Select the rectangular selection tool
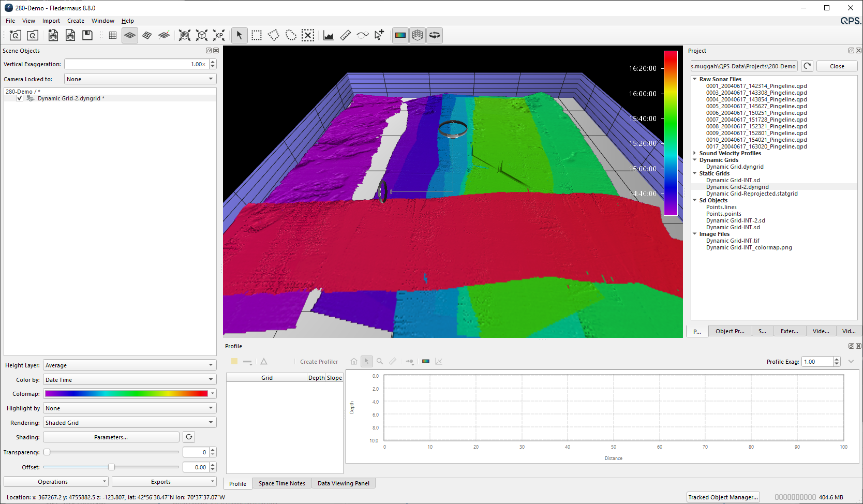This screenshot has width=863, height=504. coord(257,35)
